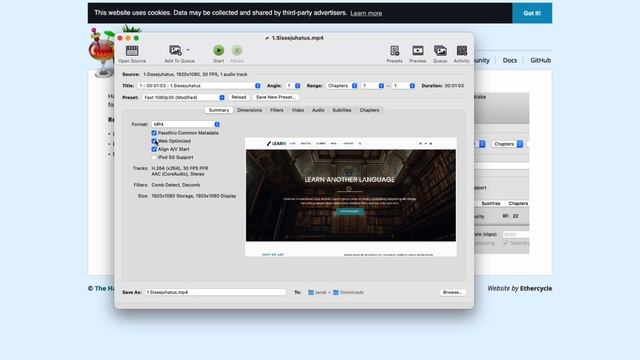
Task: Open the Range Chapters dropdown
Action: [x=342, y=86]
